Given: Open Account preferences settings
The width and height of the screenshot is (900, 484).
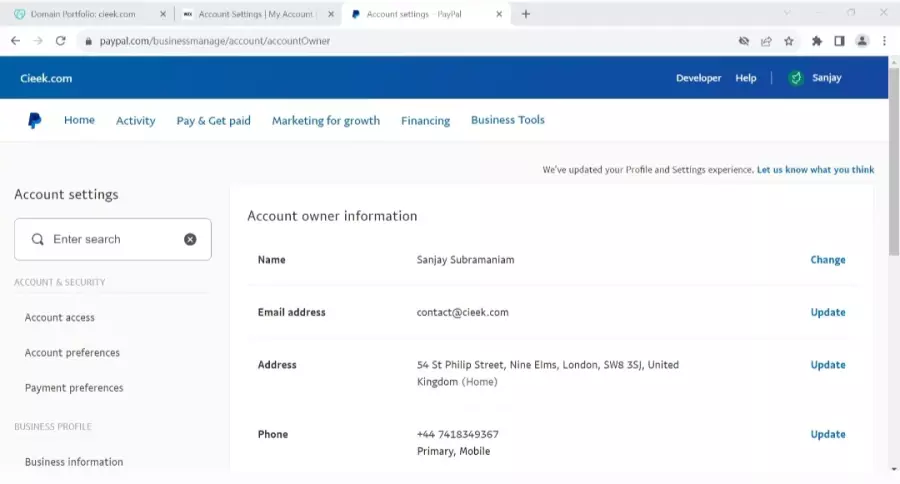Looking at the screenshot, I should coord(72,353).
